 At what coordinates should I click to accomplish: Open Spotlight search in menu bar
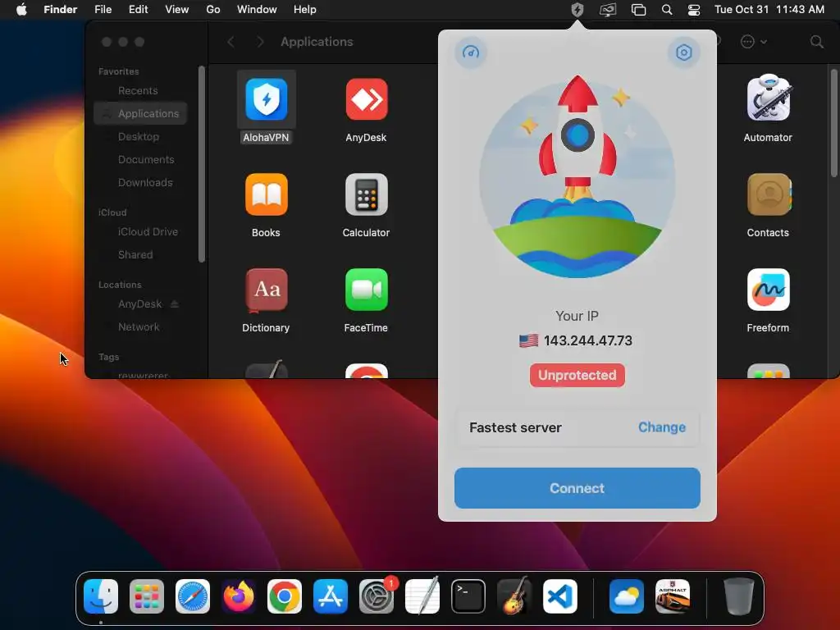click(667, 10)
